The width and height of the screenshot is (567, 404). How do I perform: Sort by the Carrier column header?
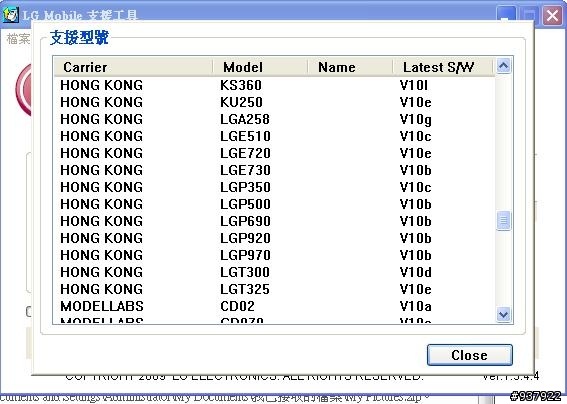click(x=133, y=67)
